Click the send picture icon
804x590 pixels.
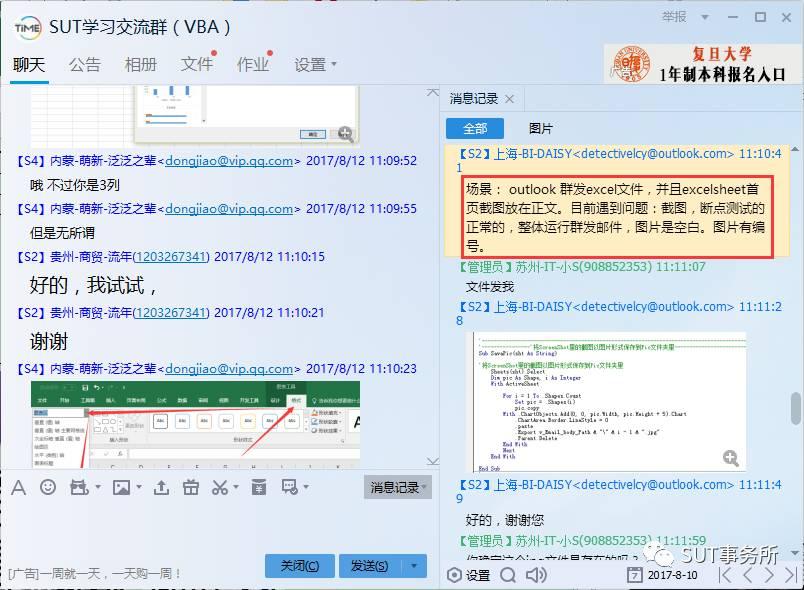point(121,487)
